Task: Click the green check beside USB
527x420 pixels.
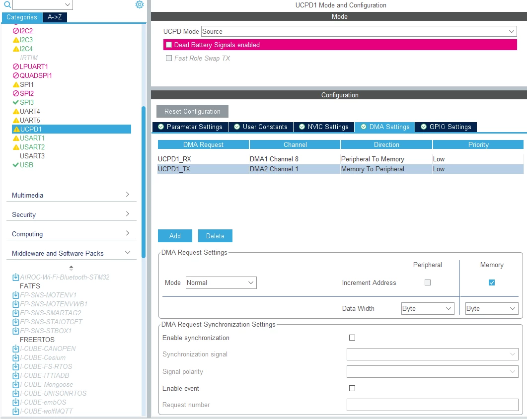Action: tap(16, 165)
